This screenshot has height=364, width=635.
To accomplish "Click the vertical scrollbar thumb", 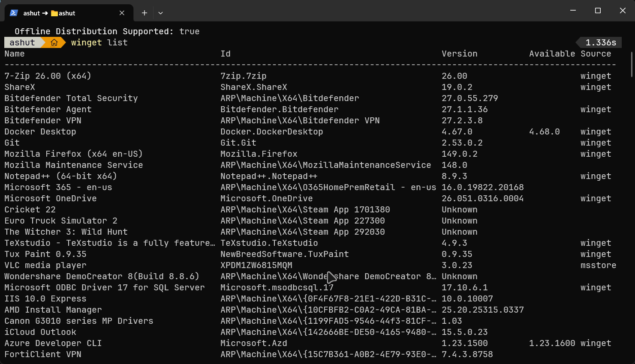I will tap(632, 64).
